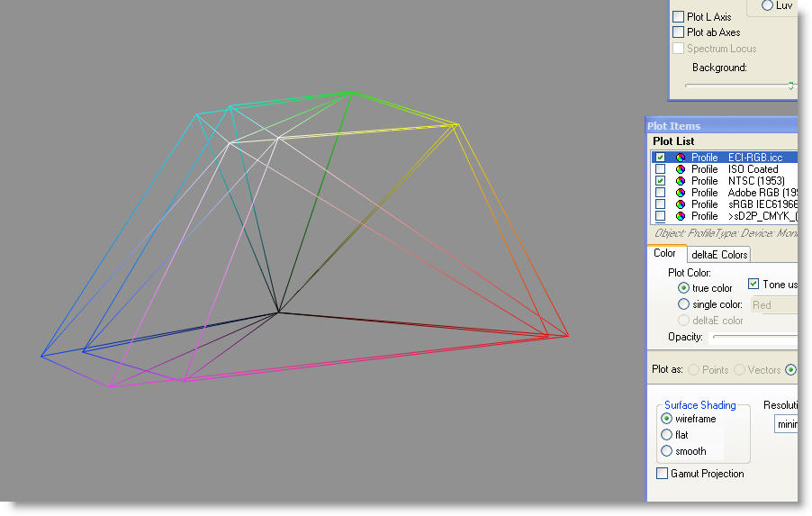Screen dimensions: 812x516
Task: Enable Plot L Axis checkbox
Action: 679,17
